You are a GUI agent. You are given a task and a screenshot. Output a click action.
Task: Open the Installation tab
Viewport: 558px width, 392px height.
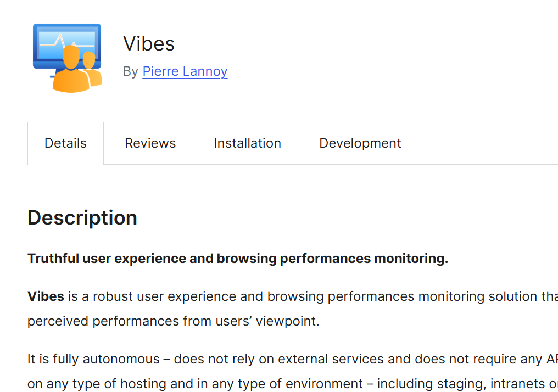pyautogui.click(x=247, y=143)
